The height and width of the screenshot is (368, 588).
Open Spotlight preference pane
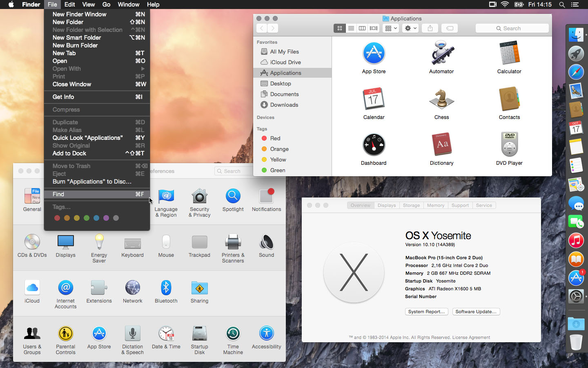(233, 196)
